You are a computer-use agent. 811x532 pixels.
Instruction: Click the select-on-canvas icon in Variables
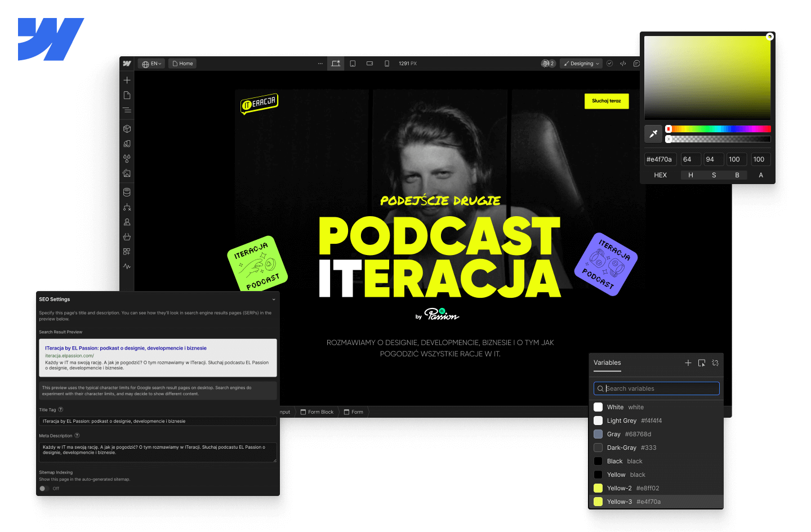(x=702, y=363)
